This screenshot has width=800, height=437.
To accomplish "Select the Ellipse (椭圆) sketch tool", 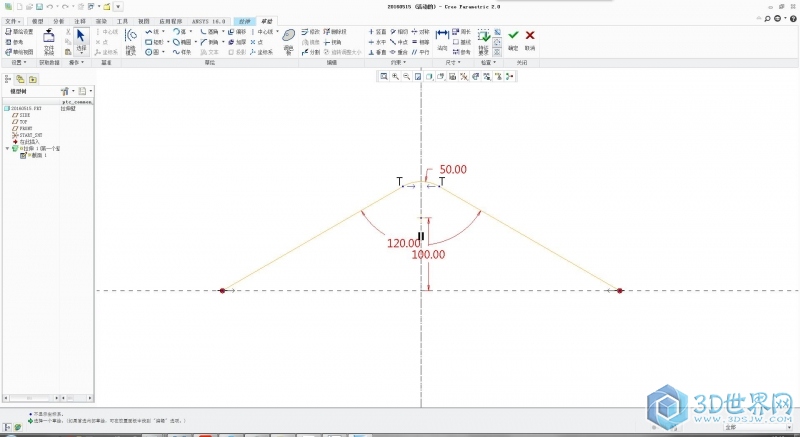I will 182,42.
